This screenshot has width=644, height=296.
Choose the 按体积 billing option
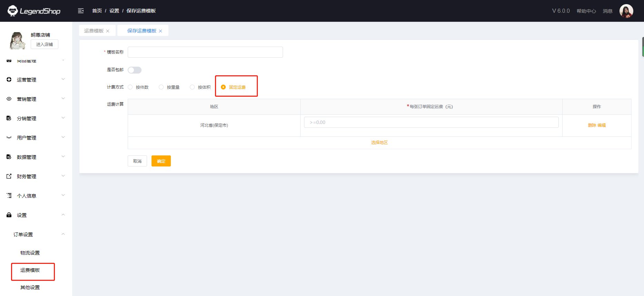pos(192,87)
